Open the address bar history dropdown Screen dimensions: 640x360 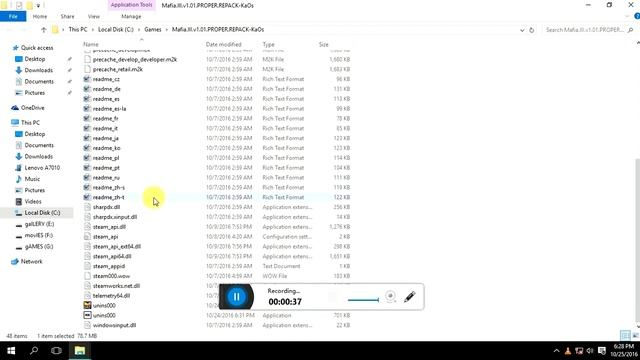[522, 30]
